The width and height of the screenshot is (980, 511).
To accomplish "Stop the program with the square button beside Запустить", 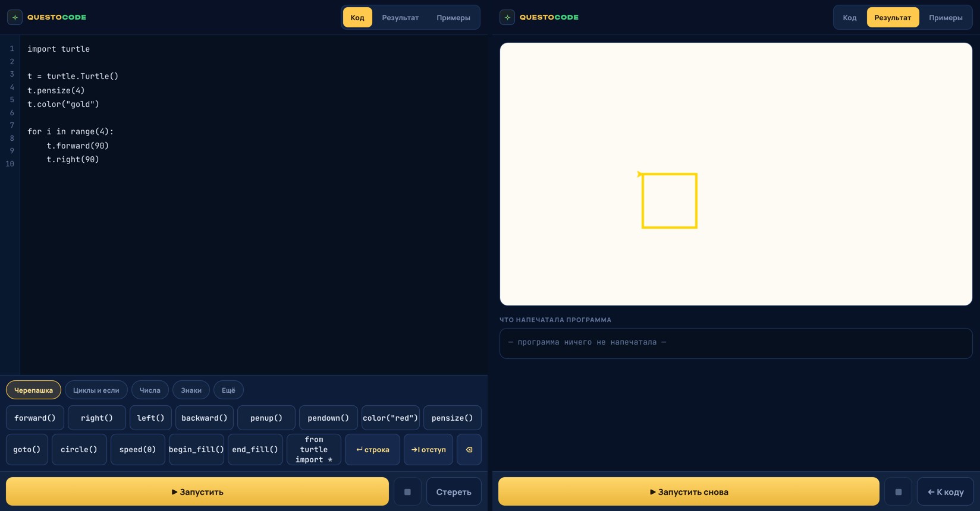I will pos(407,492).
